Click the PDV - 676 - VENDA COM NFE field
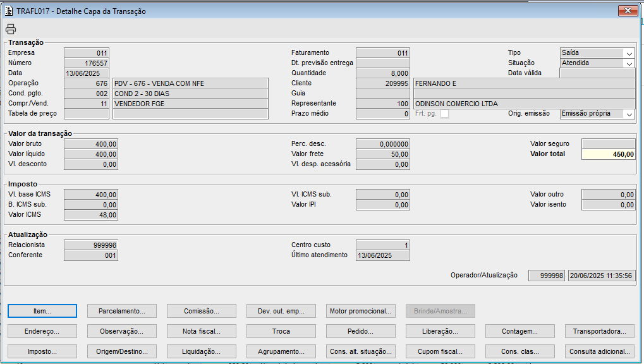 coord(191,83)
